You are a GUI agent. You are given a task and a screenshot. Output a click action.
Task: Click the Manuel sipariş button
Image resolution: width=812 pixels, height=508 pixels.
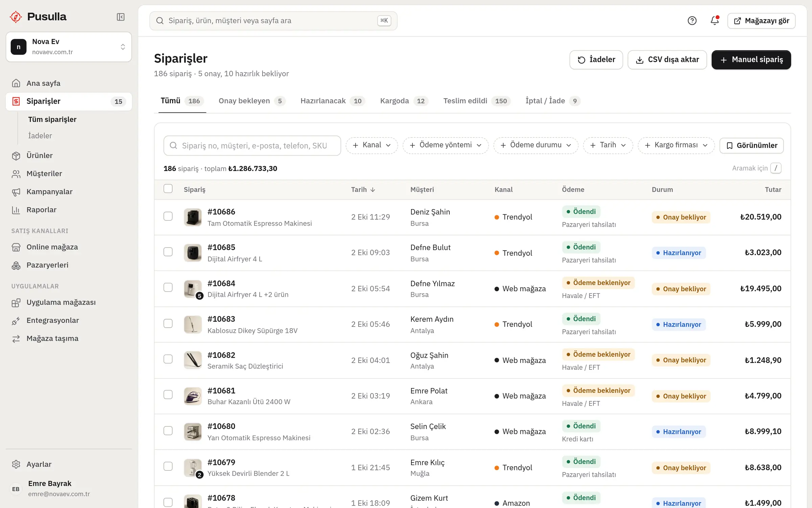(751, 60)
